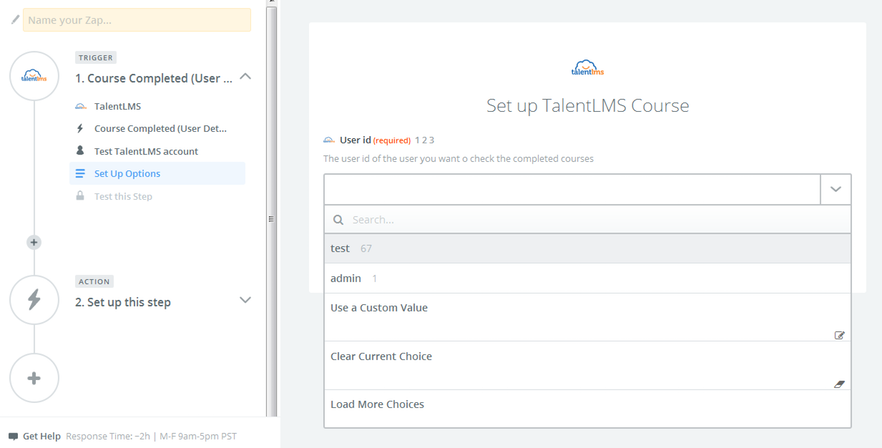Open the Test TalentLMS account sub-step
This screenshot has width=882, height=448.
point(146,151)
